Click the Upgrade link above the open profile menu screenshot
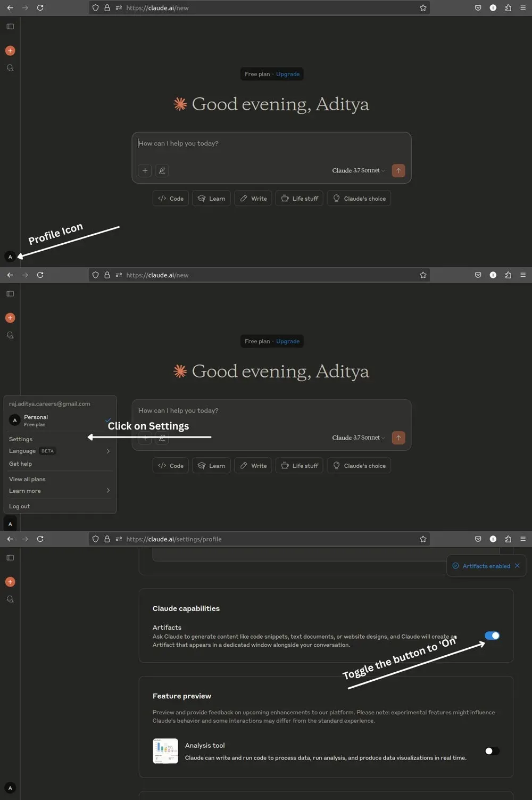The height and width of the screenshot is (800, 532). coord(288,341)
